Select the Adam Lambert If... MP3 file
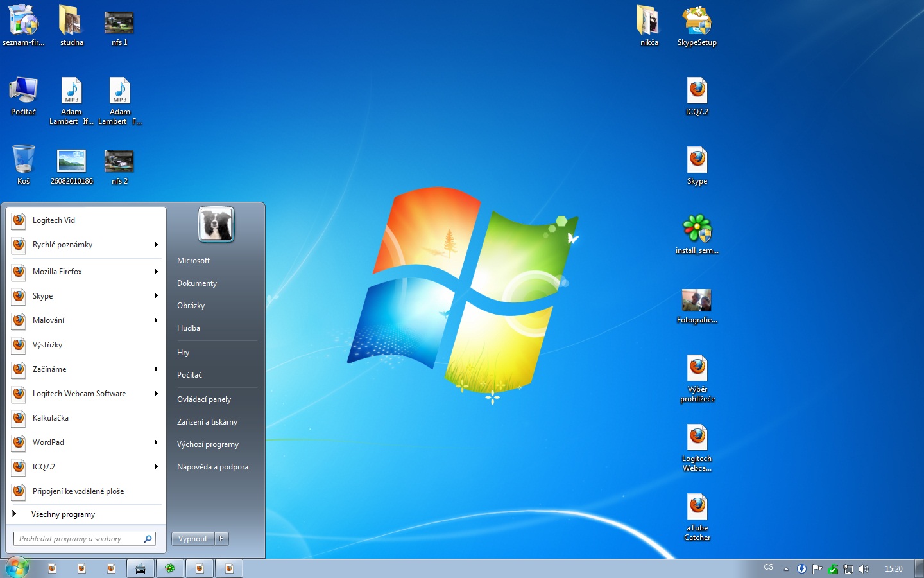 pyautogui.click(x=71, y=101)
